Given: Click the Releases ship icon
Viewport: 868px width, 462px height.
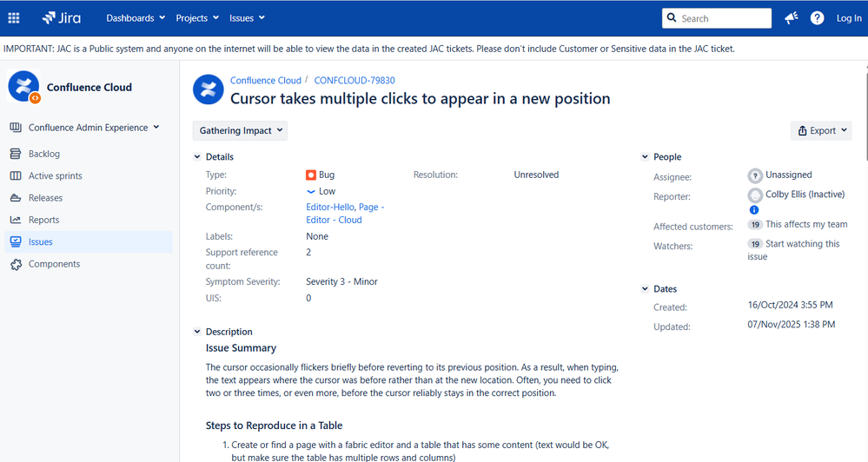Looking at the screenshot, I should tap(16, 197).
